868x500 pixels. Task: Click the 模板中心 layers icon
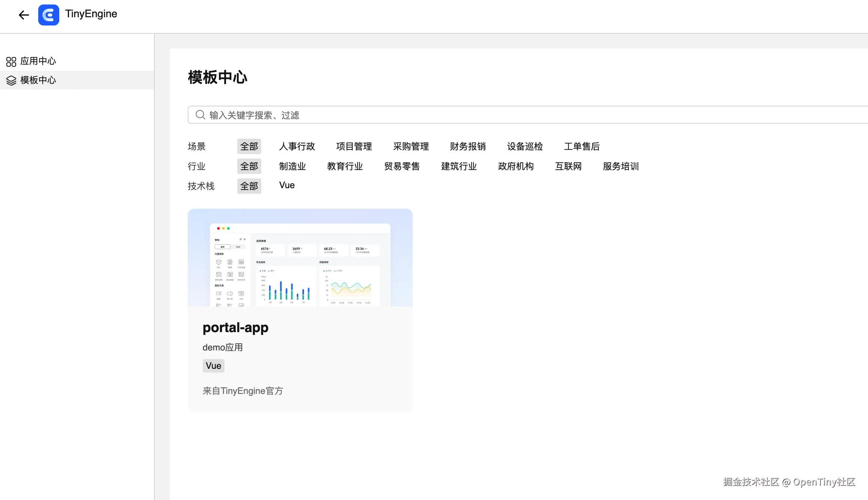pyautogui.click(x=11, y=81)
